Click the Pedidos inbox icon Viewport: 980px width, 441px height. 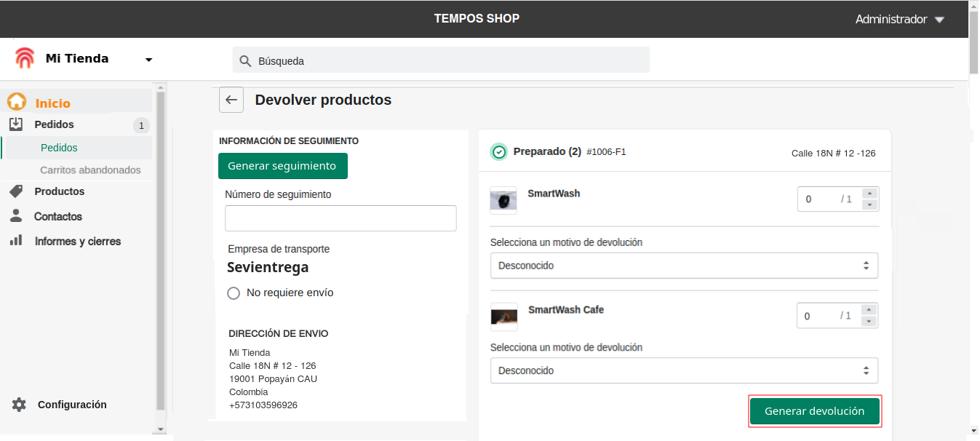click(x=16, y=124)
